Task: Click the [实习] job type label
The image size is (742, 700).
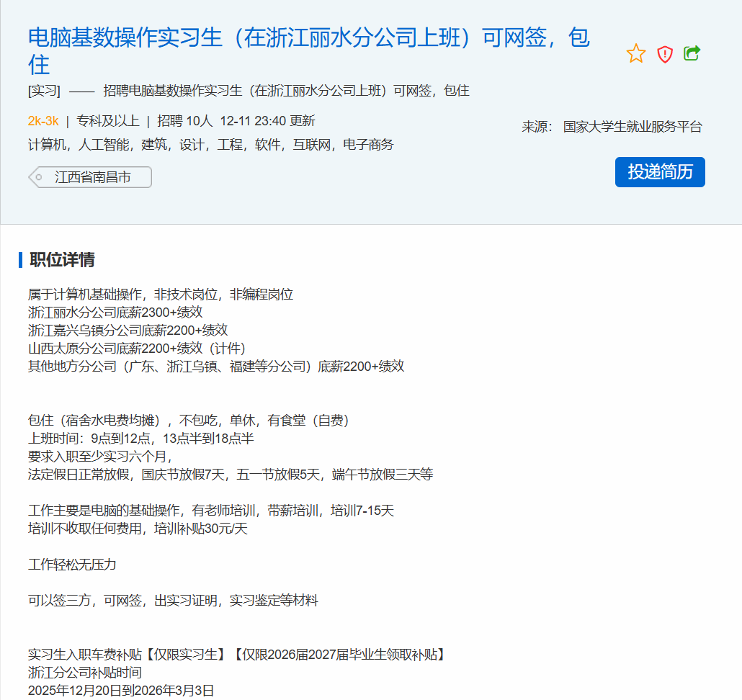Action: click(x=44, y=91)
